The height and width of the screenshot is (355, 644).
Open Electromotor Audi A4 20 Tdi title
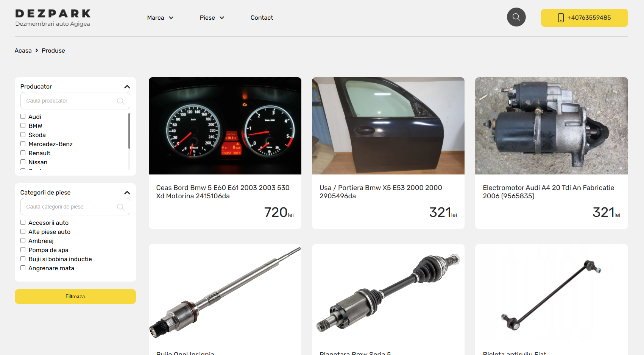(x=548, y=192)
